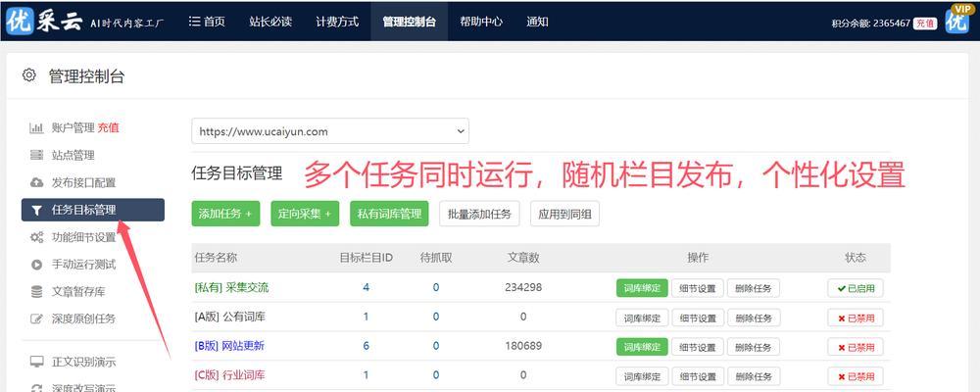Viewport: 980px width, 392px height.
Task: Click 词库绑定 for 网站更新 row
Action: 642,346
